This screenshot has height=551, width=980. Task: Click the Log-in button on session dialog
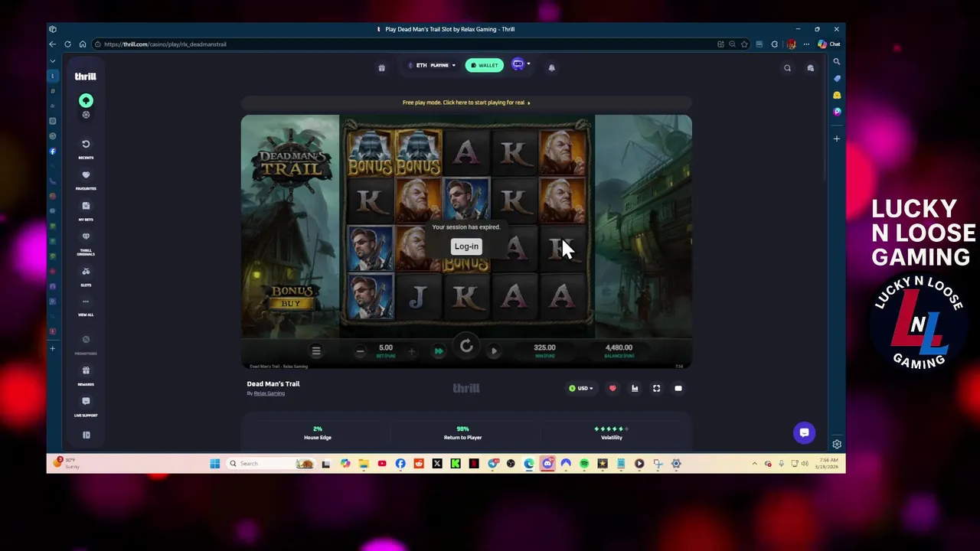pyautogui.click(x=466, y=246)
